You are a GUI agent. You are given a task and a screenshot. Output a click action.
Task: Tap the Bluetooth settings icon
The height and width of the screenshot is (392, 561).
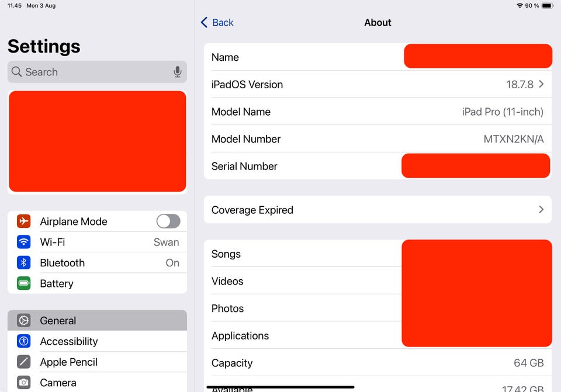23,263
